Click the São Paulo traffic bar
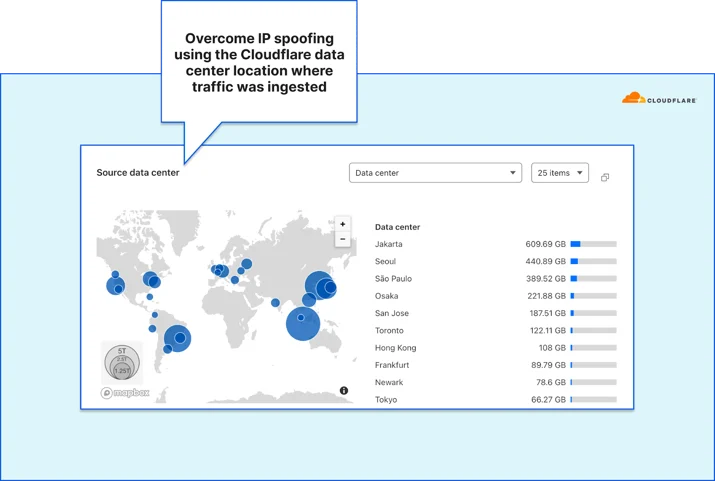Viewport: 715px width, 481px height. click(x=593, y=279)
